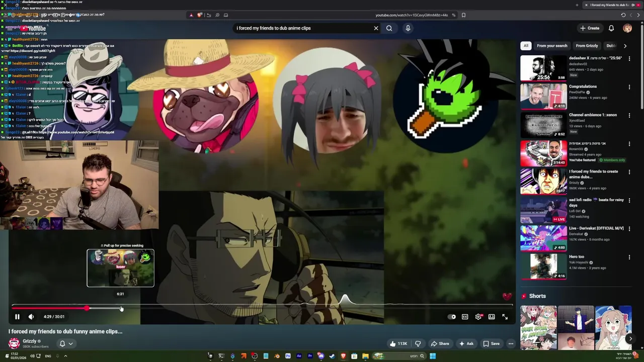Image resolution: width=644 pixels, height=362 pixels.
Task: Select the All filter chip
Action: coord(526,46)
